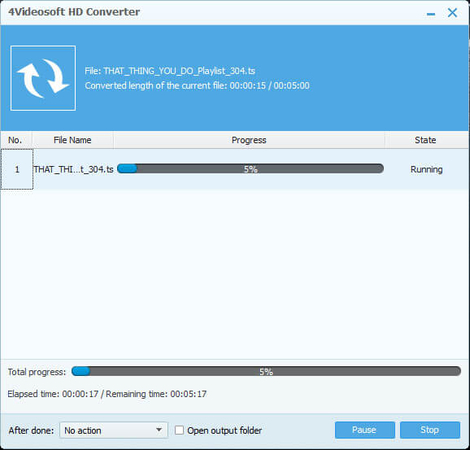470x450 pixels.
Task: Pause the running conversion
Action: (365, 430)
